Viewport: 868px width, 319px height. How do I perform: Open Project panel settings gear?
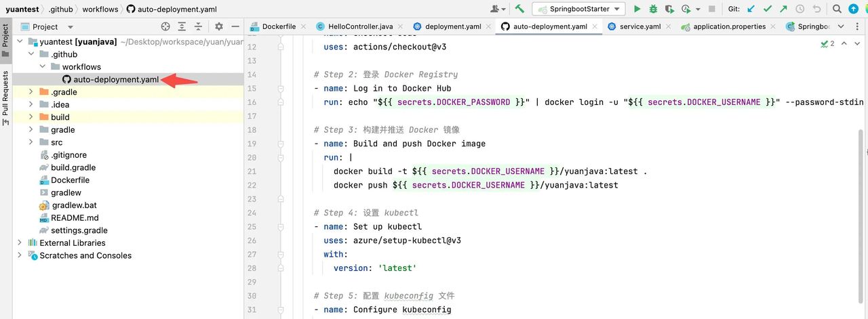tap(218, 26)
